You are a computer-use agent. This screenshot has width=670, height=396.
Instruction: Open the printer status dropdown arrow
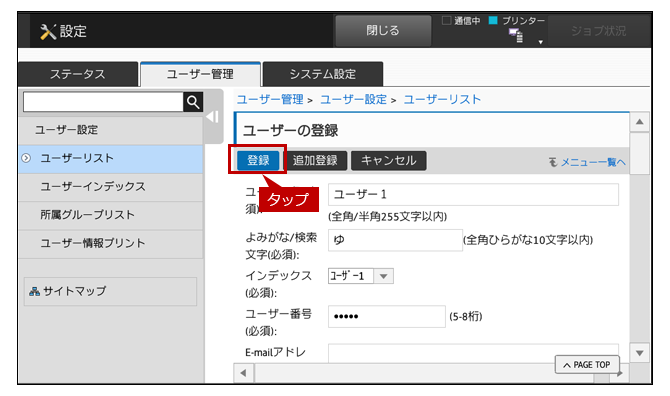[541, 42]
